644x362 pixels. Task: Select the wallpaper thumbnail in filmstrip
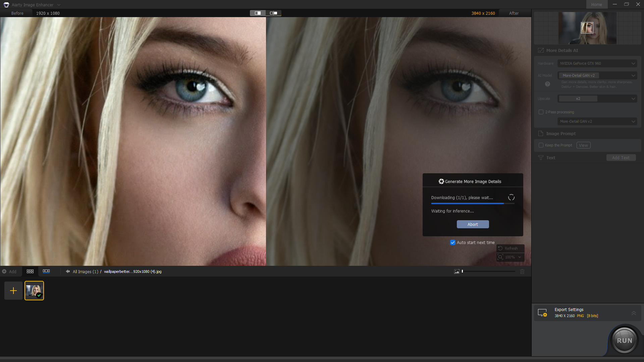pyautogui.click(x=34, y=290)
